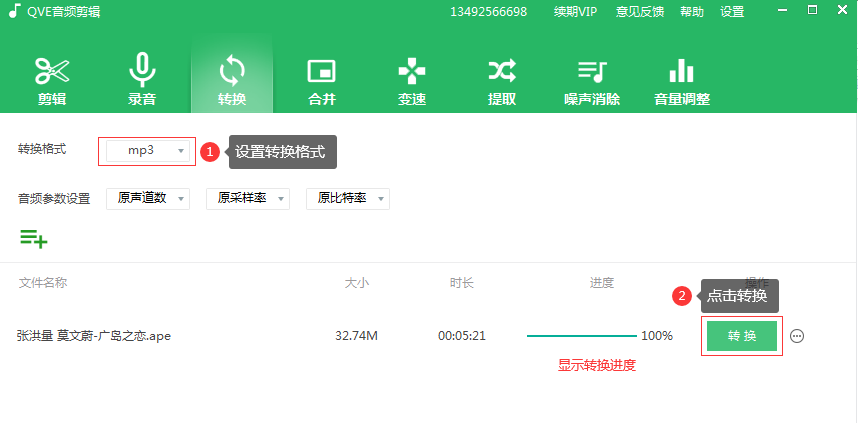
Task: Click the 进度 column header
Action: tap(601, 282)
